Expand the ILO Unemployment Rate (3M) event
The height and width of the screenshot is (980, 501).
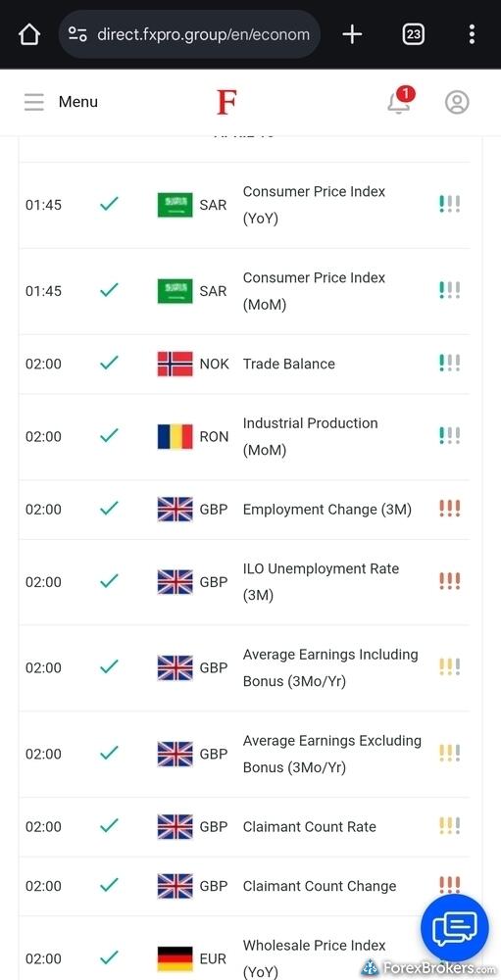pyautogui.click(x=244, y=582)
